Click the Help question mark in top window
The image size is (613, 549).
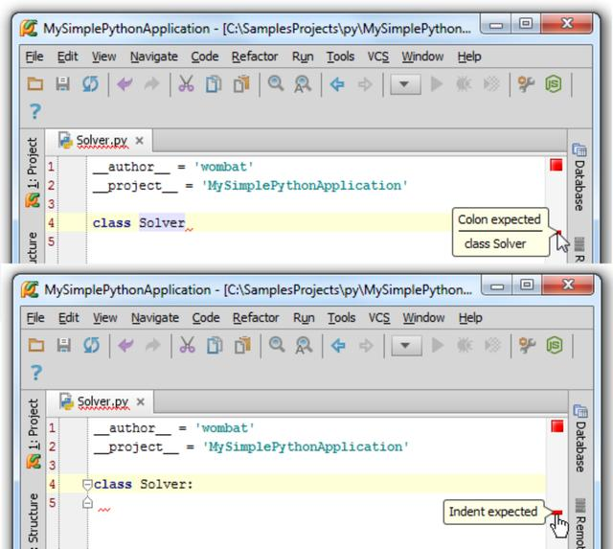click(35, 111)
